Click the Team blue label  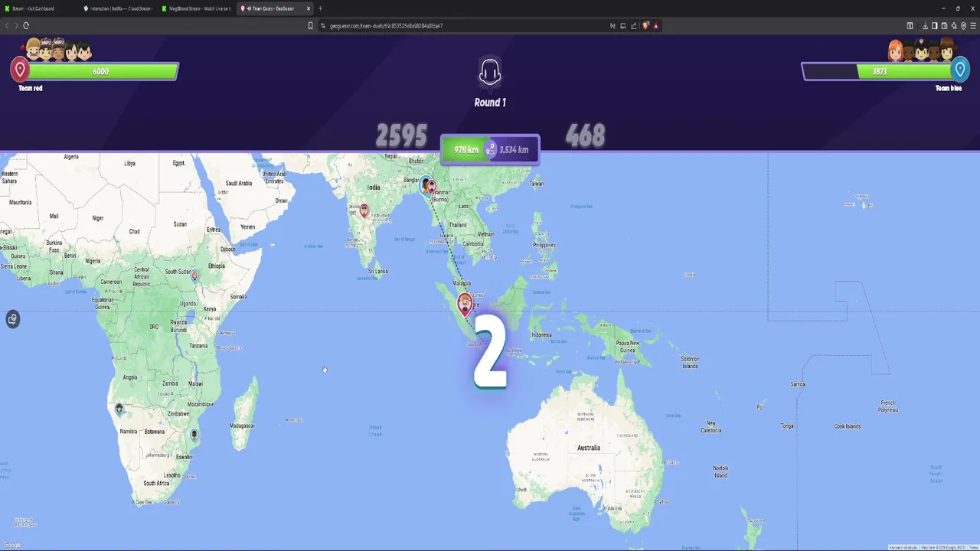(x=949, y=88)
